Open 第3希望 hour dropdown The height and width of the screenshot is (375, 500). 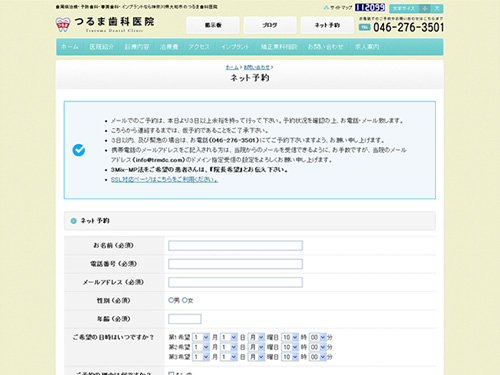pyautogui.click(x=290, y=357)
